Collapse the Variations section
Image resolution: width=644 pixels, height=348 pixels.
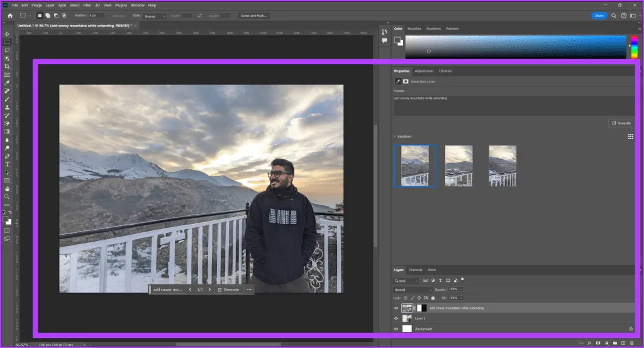pos(395,136)
